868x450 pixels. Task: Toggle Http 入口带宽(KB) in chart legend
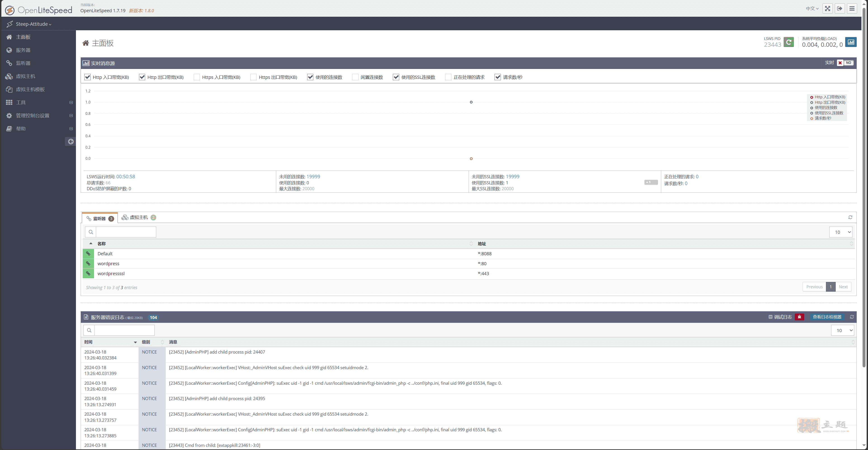pos(828,97)
